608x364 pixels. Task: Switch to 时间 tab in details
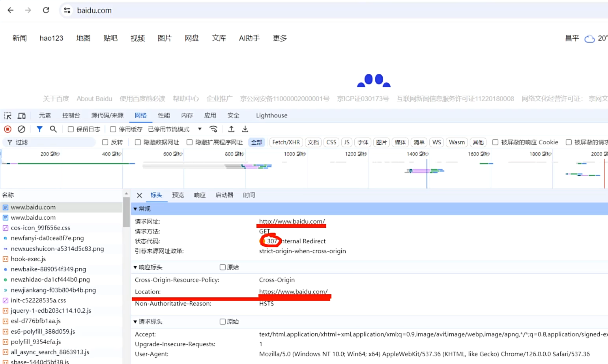tap(249, 195)
